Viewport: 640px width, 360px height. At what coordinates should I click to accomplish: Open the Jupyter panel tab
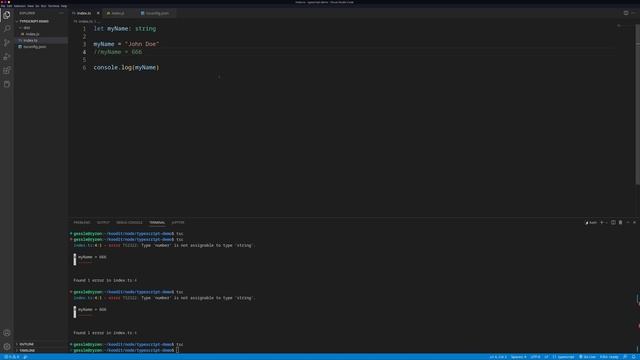click(x=178, y=222)
